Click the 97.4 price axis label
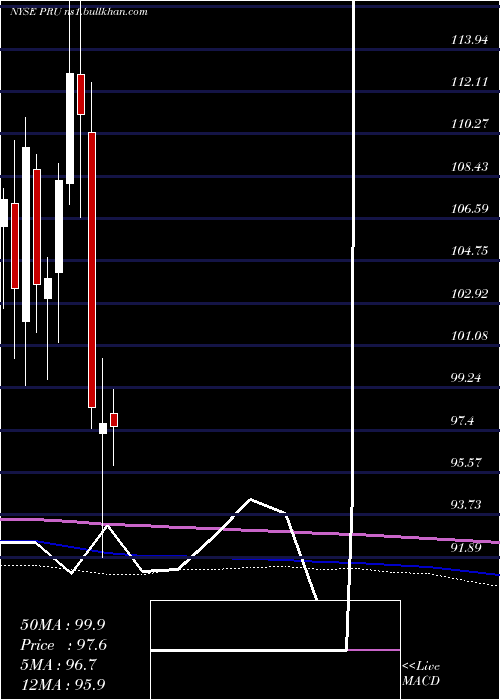The width and height of the screenshot is (500, 700). click(462, 421)
